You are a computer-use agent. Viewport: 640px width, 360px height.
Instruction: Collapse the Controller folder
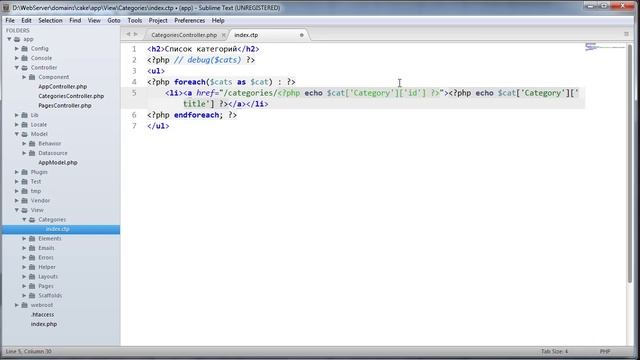click(17, 68)
